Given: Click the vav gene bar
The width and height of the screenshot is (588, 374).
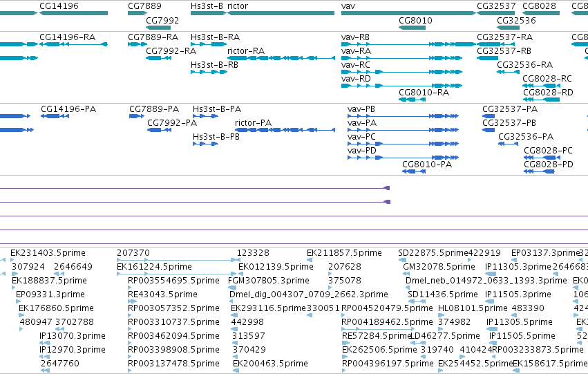Looking at the screenshot, I should pos(408,13).
